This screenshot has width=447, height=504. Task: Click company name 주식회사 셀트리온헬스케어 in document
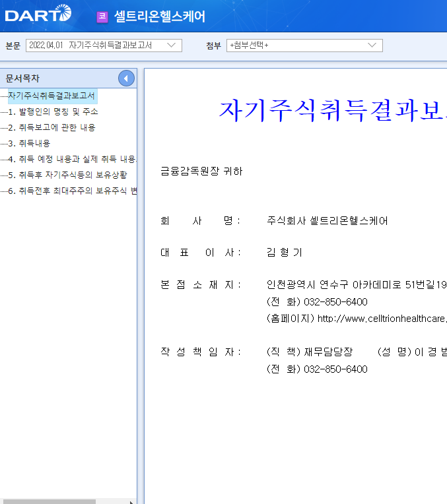point(327,221)
